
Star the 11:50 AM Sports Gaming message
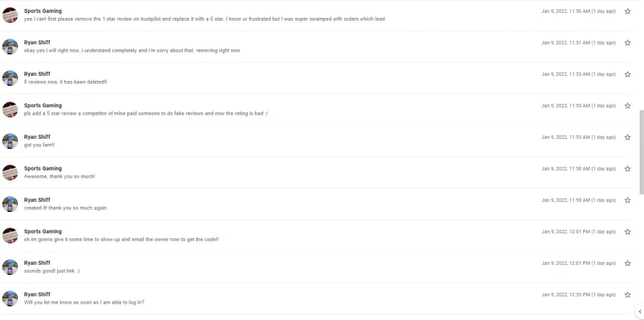pos(627,11)
